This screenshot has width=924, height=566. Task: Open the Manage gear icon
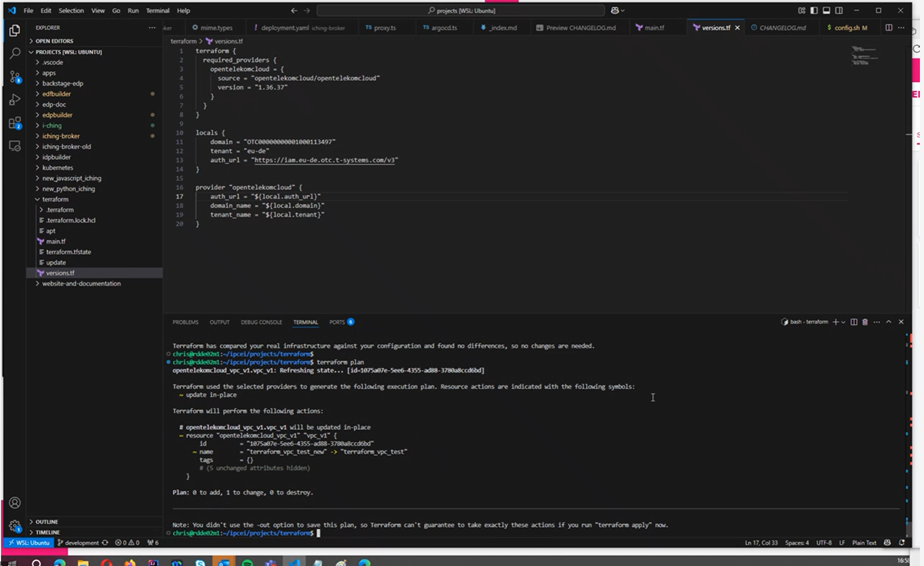tap(15, 526)
